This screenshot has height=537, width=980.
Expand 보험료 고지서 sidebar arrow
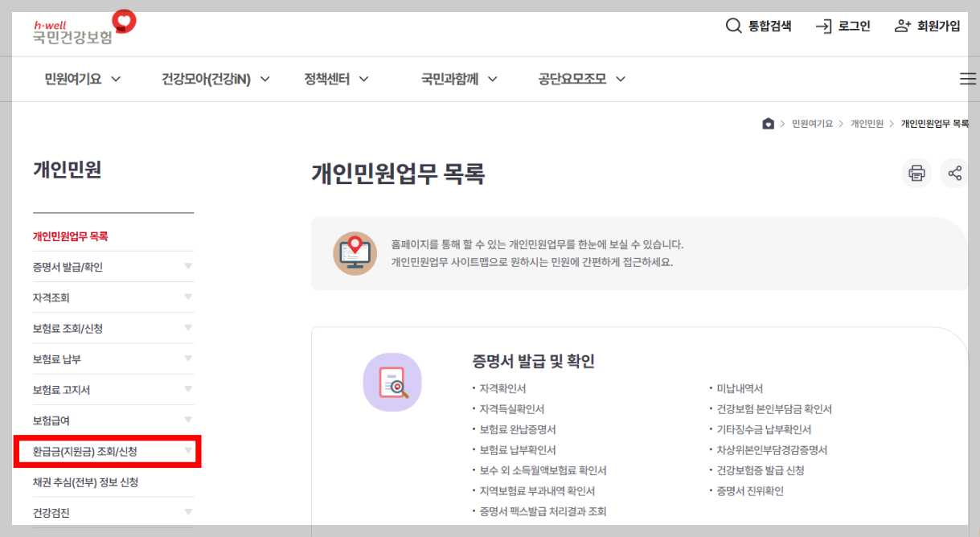188,389
